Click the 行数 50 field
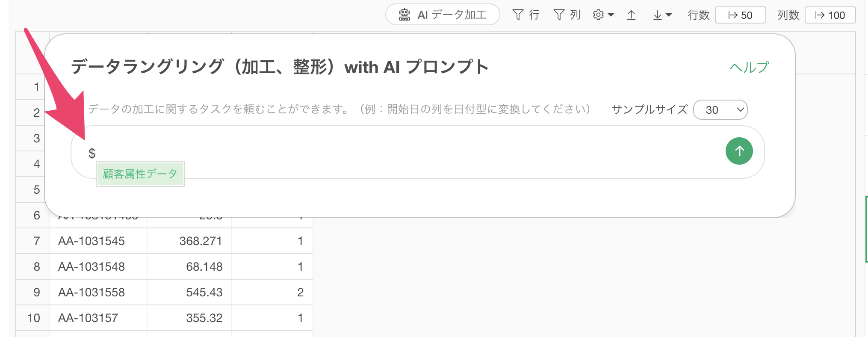Screen dimensions: 868x337 (740, 15)
